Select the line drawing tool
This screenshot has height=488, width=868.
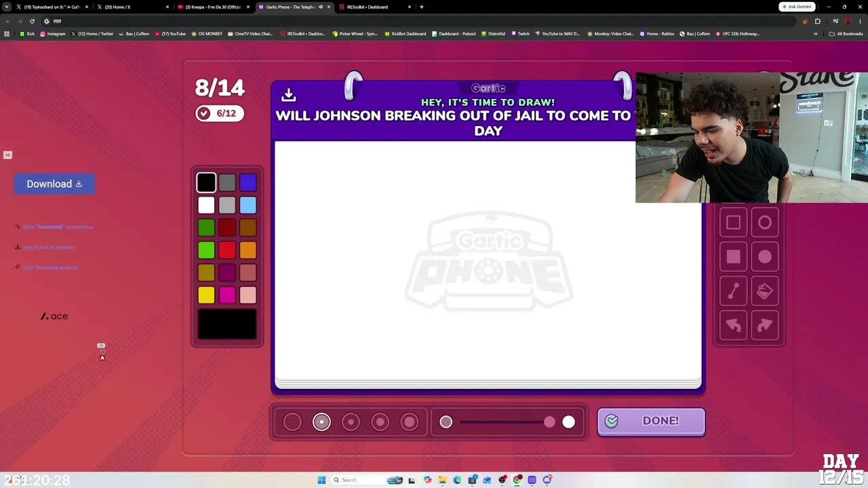click(733, 291)
